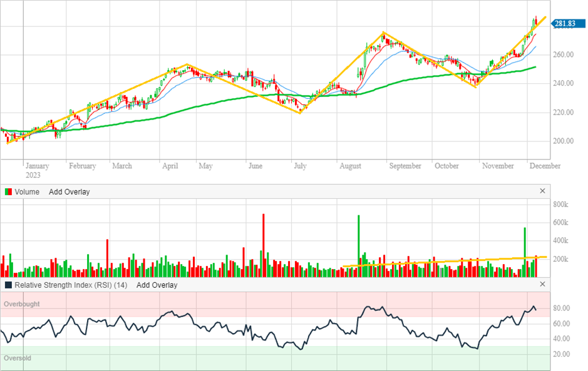This screenshot has width=588, height=371.
Task: Click the dark RSI legend square icon
Action: point(8,285)
